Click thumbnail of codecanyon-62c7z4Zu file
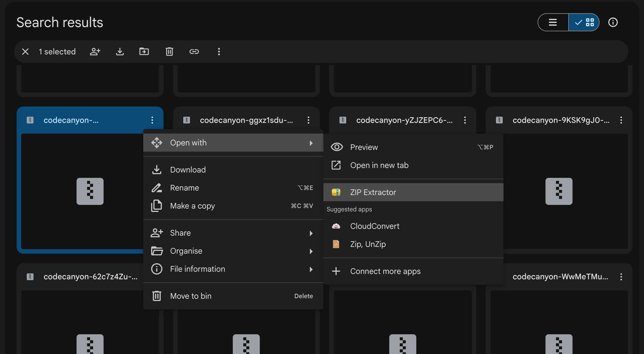 [90, 322]
